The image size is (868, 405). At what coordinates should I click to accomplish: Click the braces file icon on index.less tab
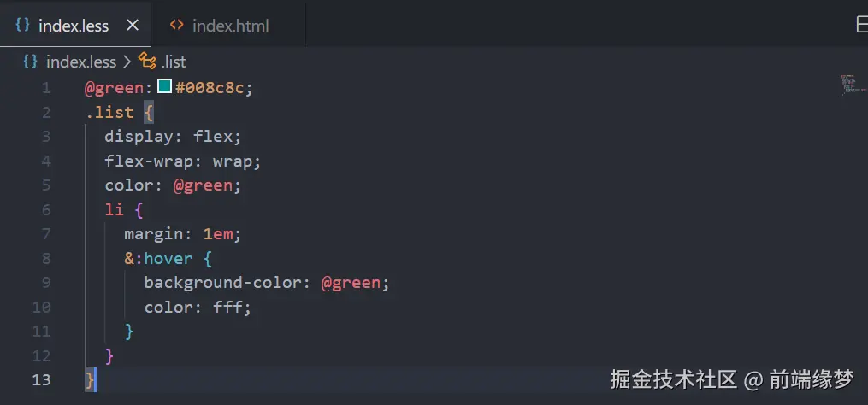(22, 25)
